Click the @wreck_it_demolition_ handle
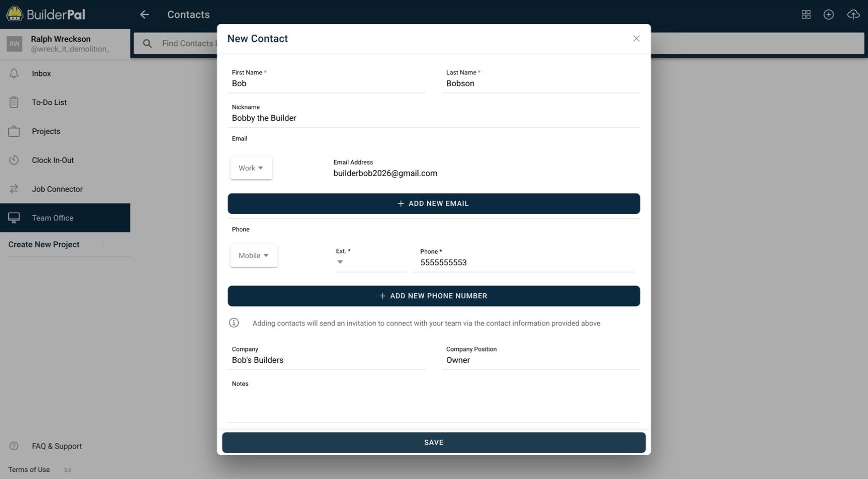868x479 pixels. (x=70, y=49)
